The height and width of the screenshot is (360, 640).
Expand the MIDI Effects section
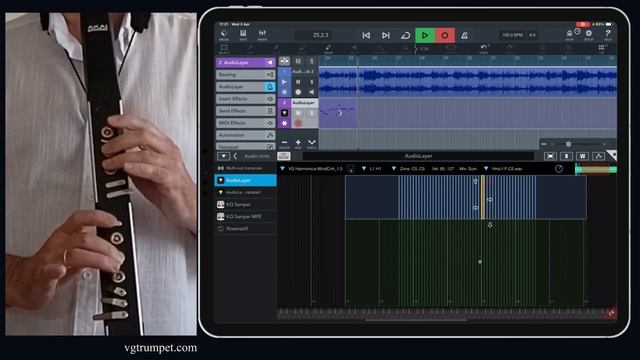(x=246, y=123)
